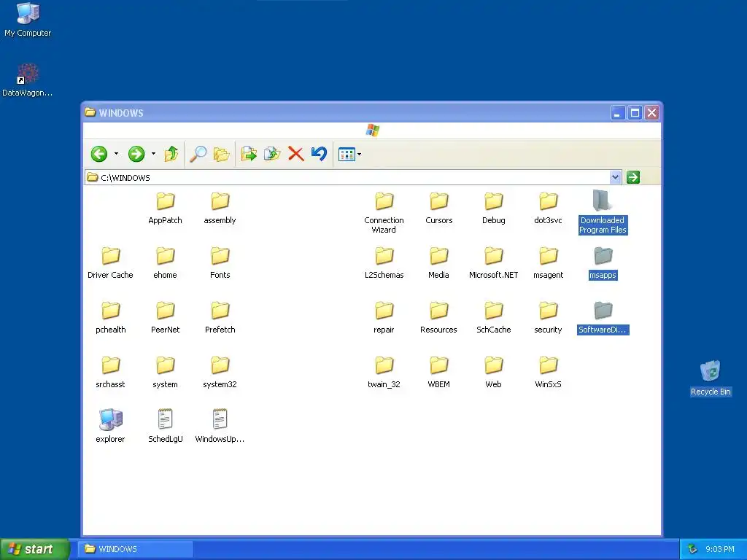This screenshot has height=560, width=747.
Task: Select the Resources folder
Action: point(438,318)
